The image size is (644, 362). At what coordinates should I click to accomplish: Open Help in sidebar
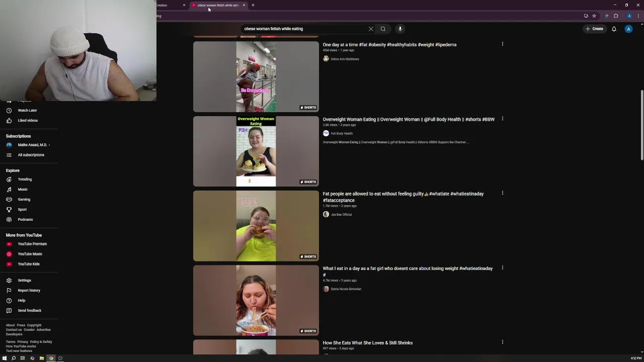point(21,301)
